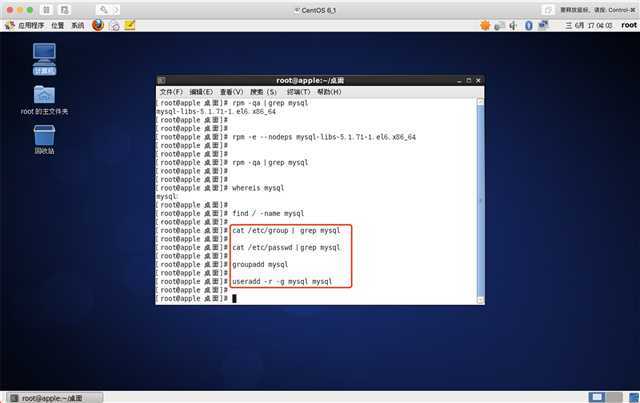Open the 位置 (Places) menu
Viewport: 640px width, 403px height.
[x=58, y=26]
